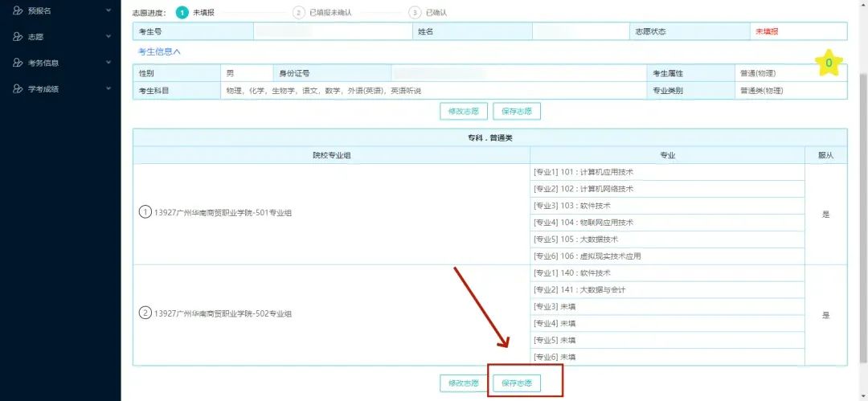Click step 3 circle 已确认
This screenshot has height=401, width=868.
[x=415, y=13]
